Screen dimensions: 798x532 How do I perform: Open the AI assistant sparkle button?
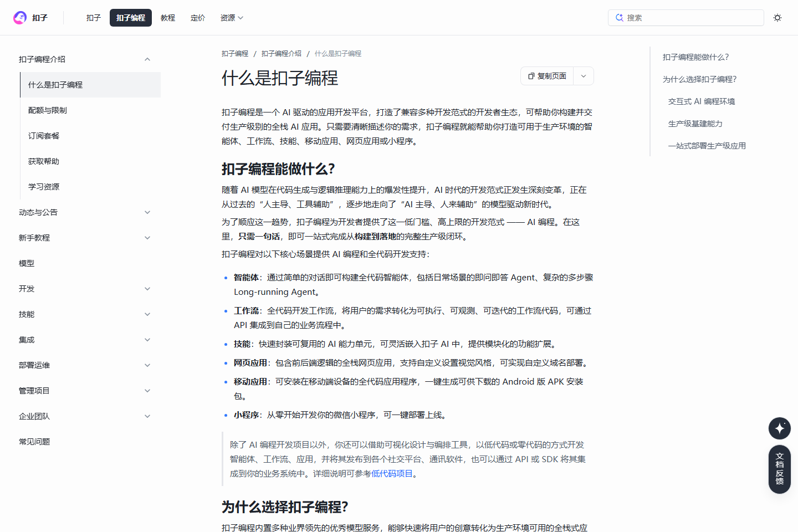pyautogui.click(x=780, y=428)
